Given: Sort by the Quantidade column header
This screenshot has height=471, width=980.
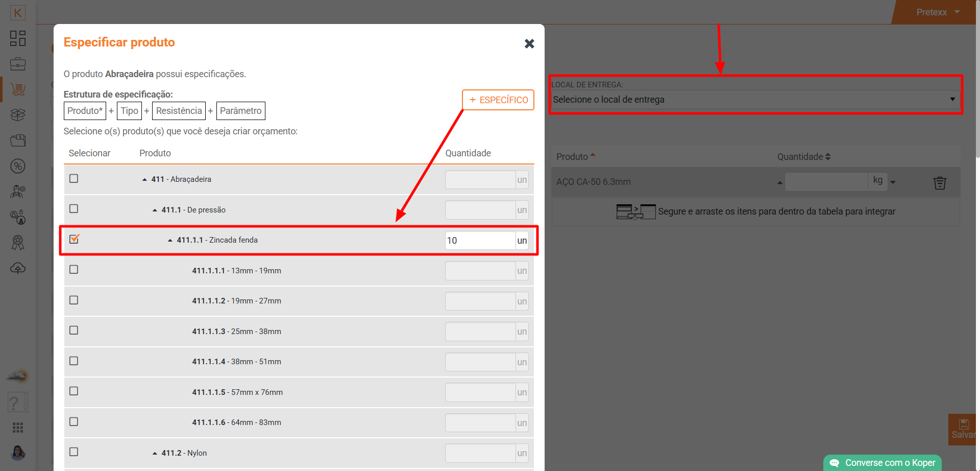Looking at the screenshot, I should [803, 157].
